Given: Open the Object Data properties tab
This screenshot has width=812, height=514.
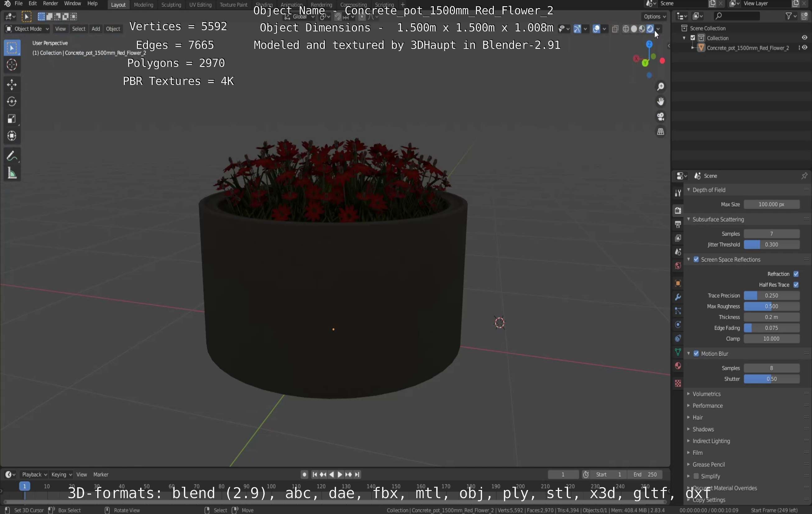Looking at the screenshot, I should pos(678,352).
